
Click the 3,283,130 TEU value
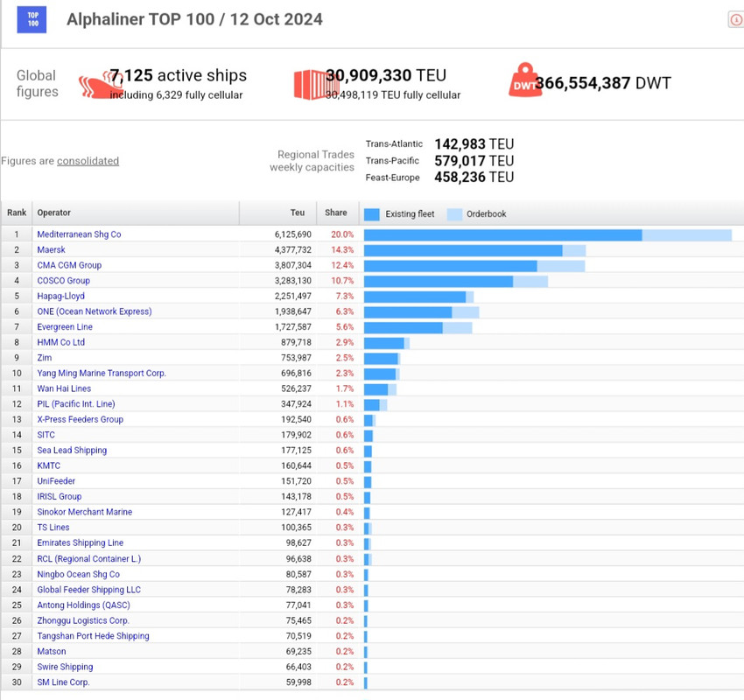[x=292, y=280]
